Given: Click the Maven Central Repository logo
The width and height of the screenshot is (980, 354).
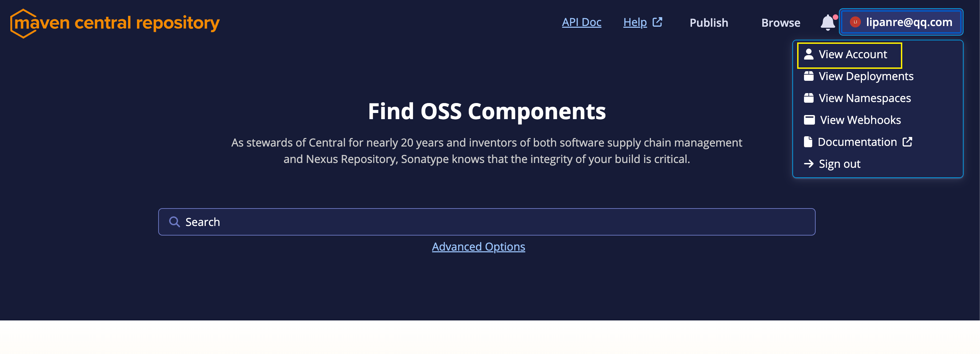Looking at the screenshot, I should tap(114, 23).
